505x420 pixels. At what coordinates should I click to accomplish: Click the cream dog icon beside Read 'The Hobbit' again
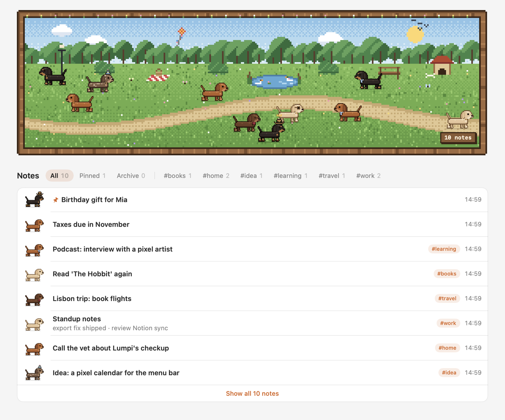(x=34, y=274)
